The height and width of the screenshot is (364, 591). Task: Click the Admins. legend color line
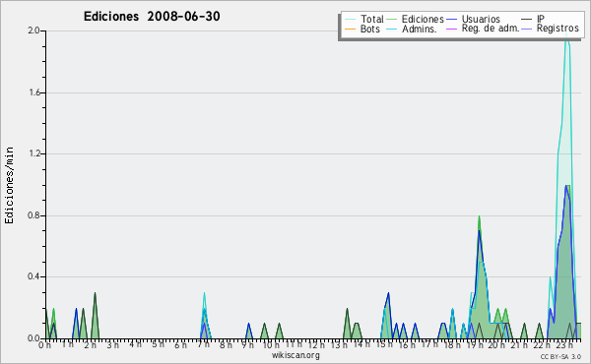[392, 29]
